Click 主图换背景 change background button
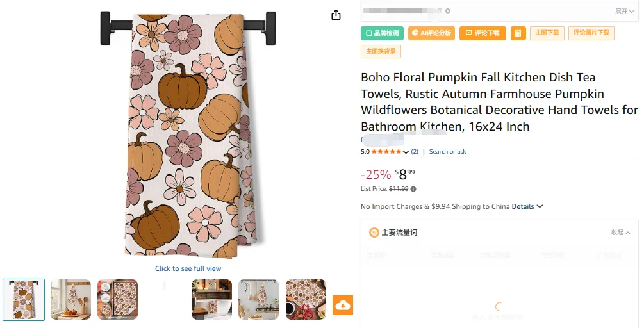Screen dimensions: 644x328 (x=381, y=51)
